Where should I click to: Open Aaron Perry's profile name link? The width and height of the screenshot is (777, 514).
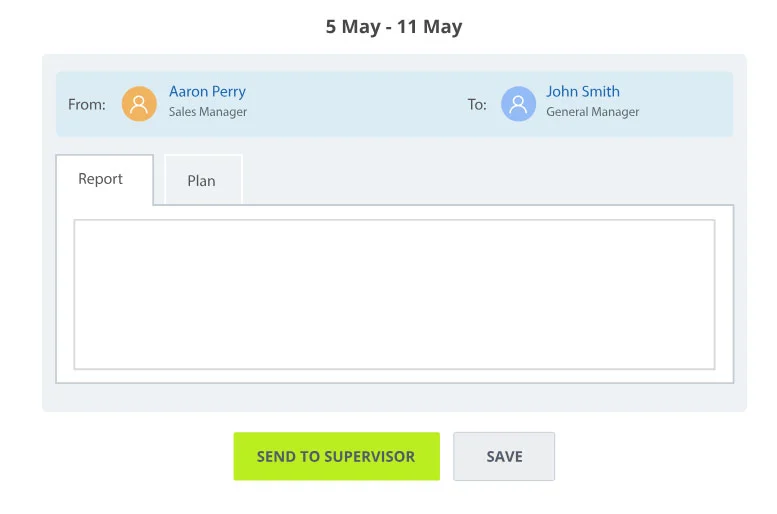pyautogui.click(x=207, y=91)
